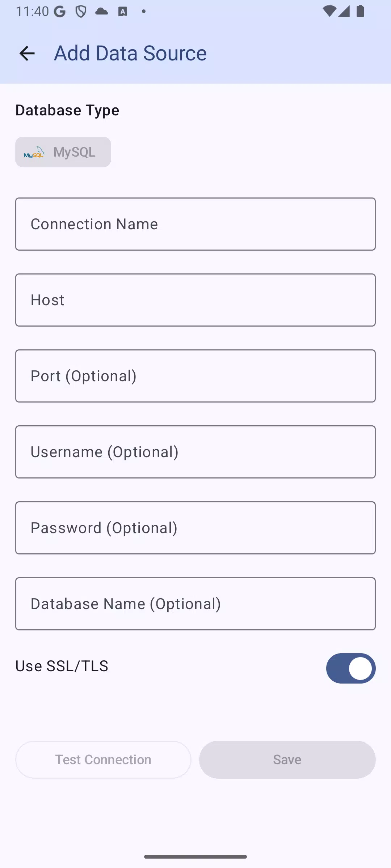Tap the shield icon in status bar

click(x=81, y=12)
